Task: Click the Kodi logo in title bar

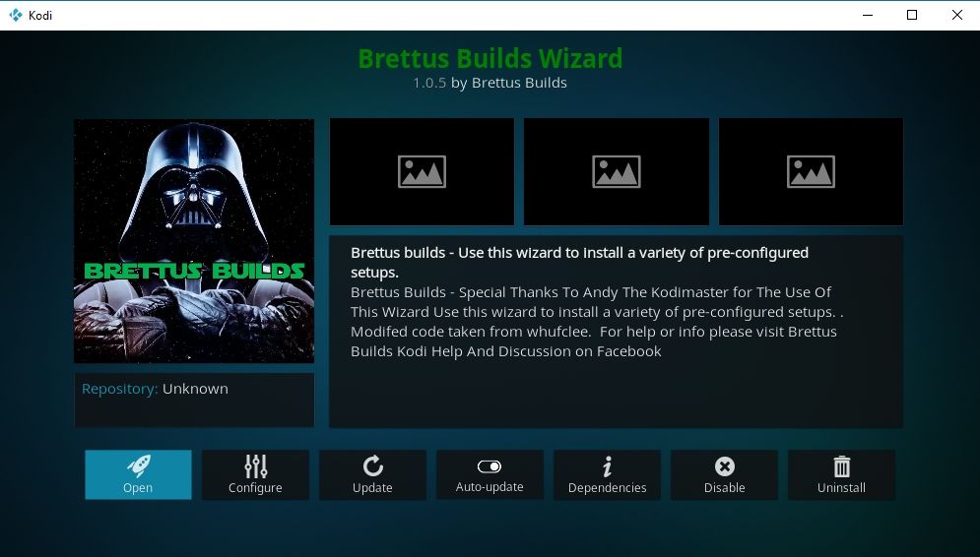Action: click(x=15, y=15)
